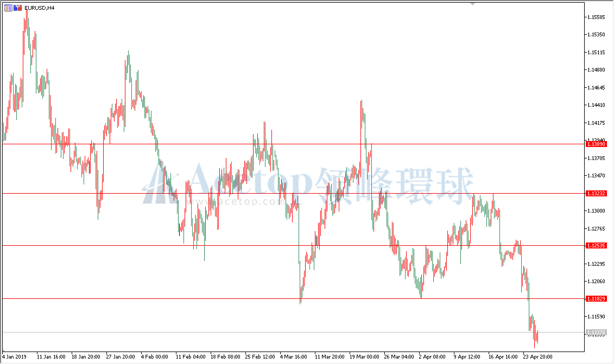The width and height of the screenshot is (614, 364).
Task: Click the 1.15585 price axis label
Action: click(596, 17)
